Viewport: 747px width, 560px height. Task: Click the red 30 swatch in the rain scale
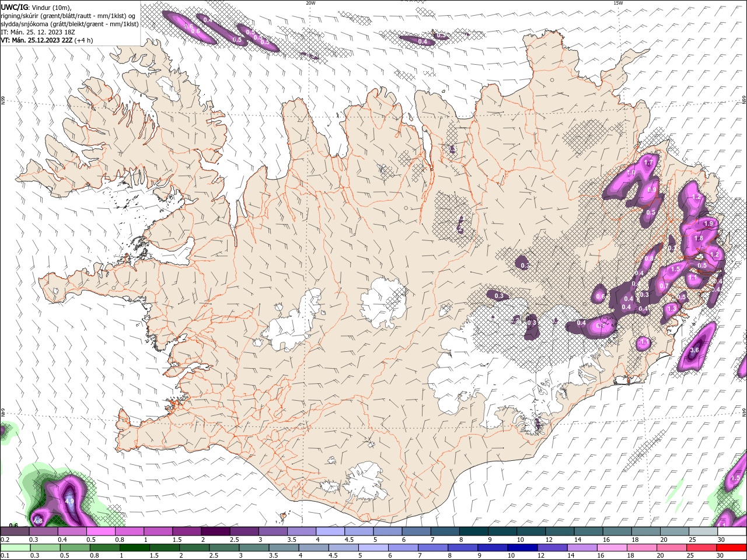(x=732, y=548)
